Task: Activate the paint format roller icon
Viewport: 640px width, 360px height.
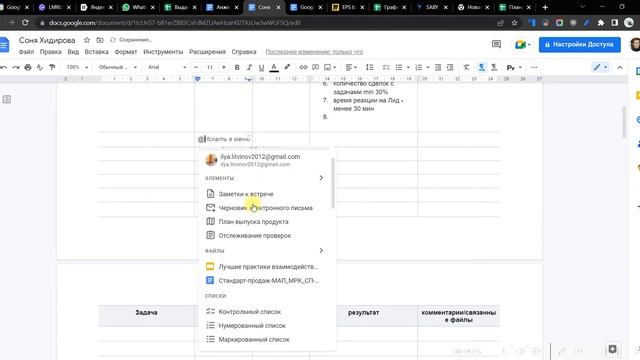Action: [52, 67]
